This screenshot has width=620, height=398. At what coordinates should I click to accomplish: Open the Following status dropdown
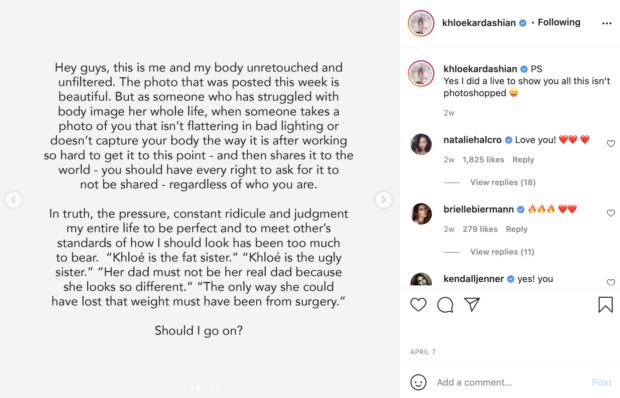click(559, 22)
